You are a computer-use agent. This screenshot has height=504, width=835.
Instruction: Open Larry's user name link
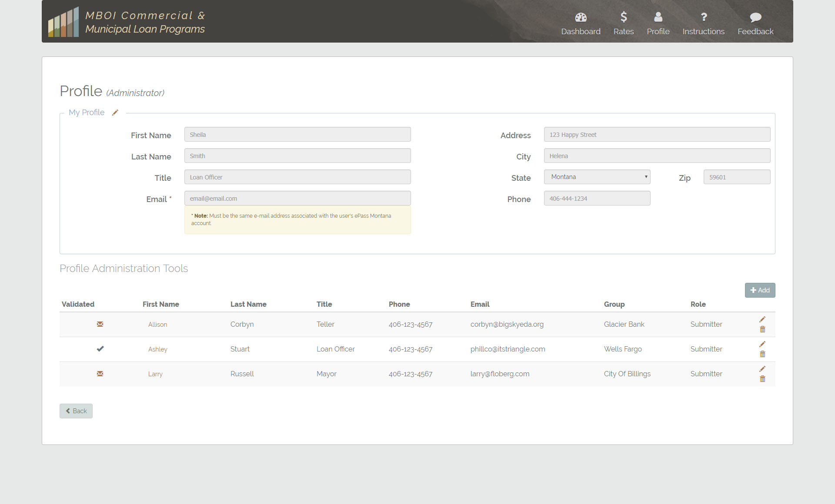pos(155,374)
